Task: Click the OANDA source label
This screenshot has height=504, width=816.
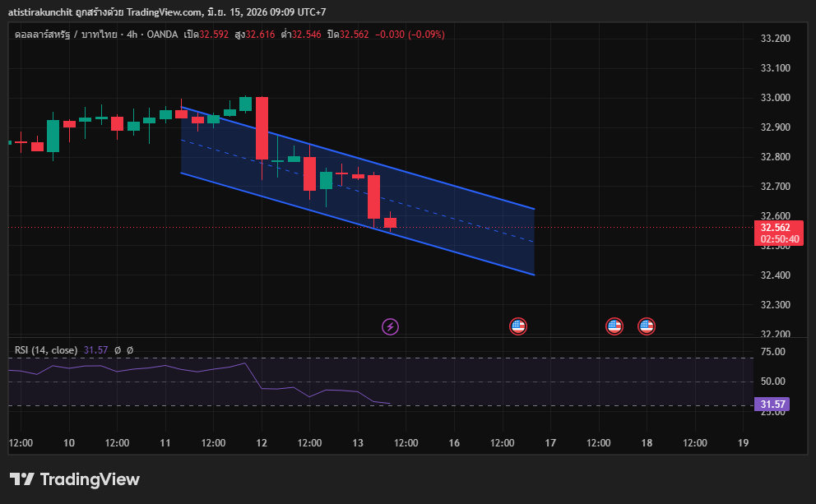Action: tap(162, 35)
